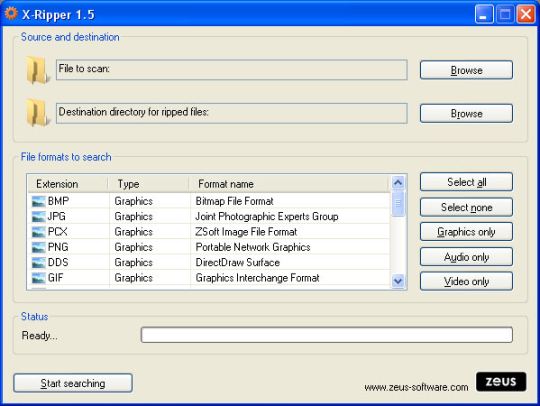Select the PCX extension entry
This screenshot has height=406, width=540.
tap(58, 232)
